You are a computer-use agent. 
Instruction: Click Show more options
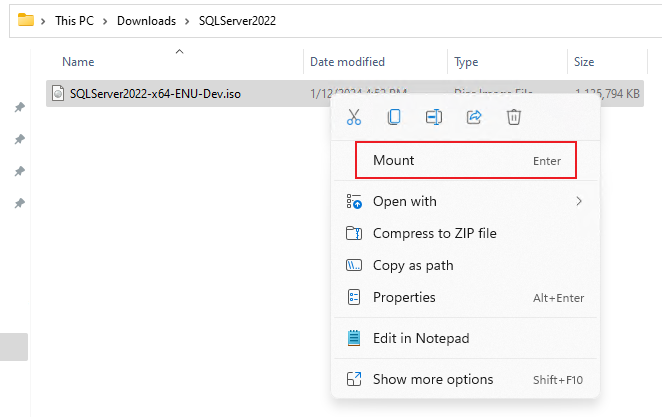(x=466, y=379)
